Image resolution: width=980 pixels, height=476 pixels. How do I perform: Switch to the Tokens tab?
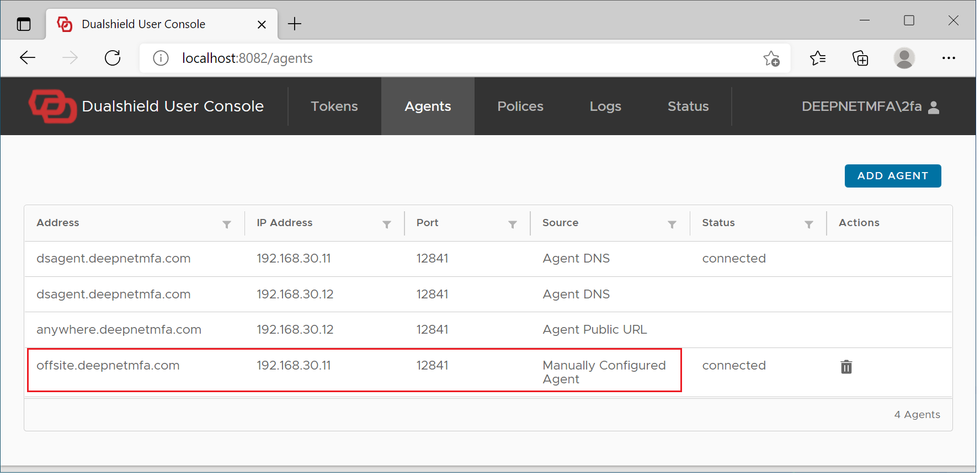point(335,106)
